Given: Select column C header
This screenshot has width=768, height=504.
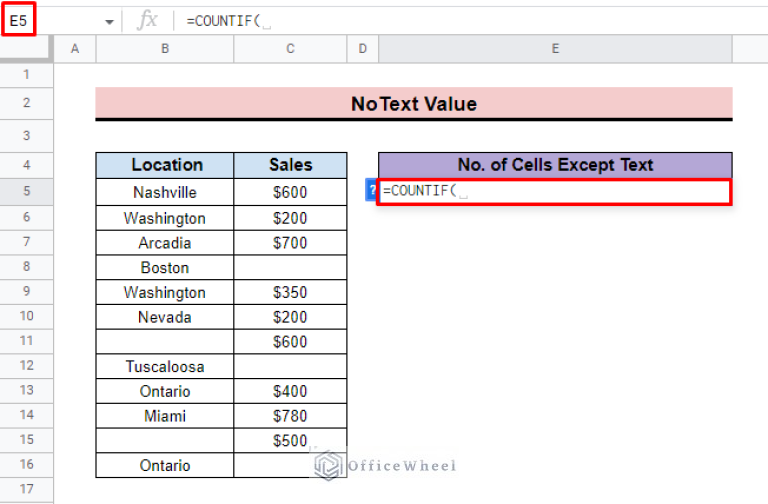Looking at the screenshot, I should point(290,49).
